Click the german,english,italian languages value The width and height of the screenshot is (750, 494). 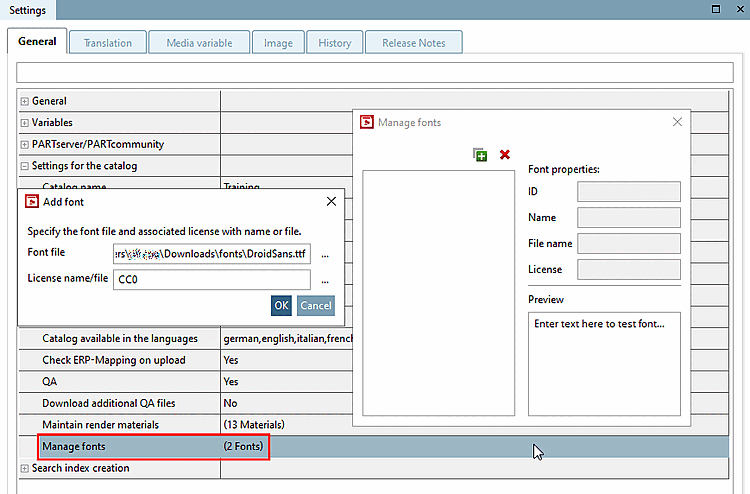pos(287,339)
